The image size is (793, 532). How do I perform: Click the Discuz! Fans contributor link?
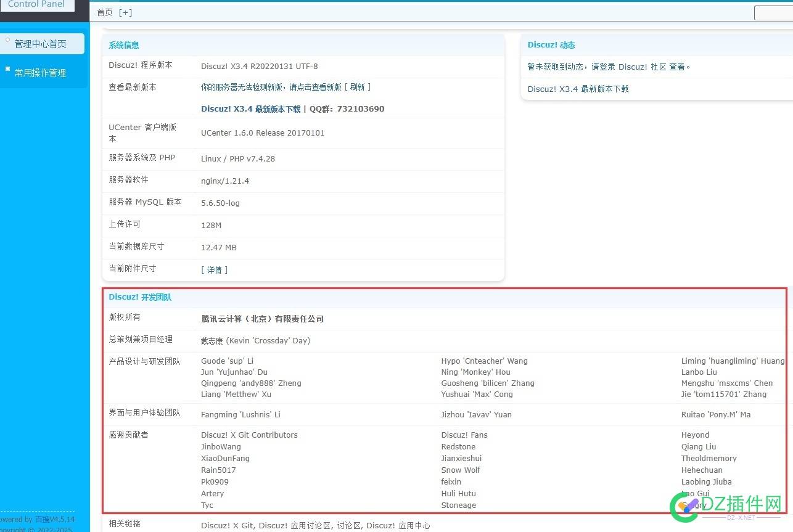464,435
